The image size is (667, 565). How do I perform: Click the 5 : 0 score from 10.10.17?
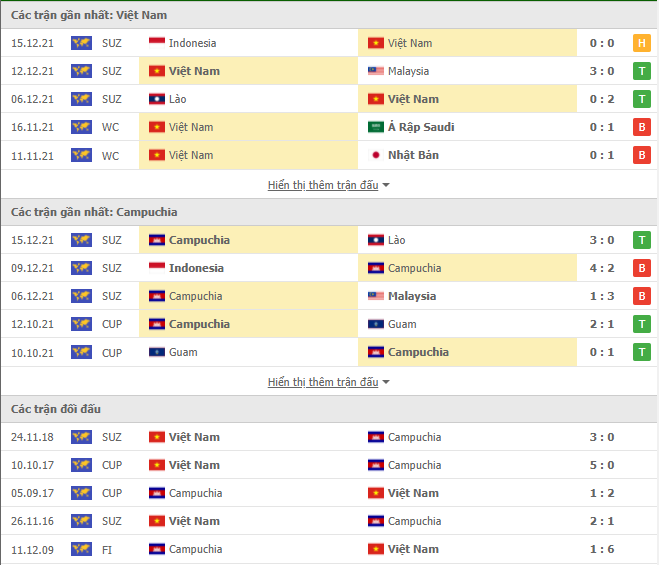(x=602, y=465)
